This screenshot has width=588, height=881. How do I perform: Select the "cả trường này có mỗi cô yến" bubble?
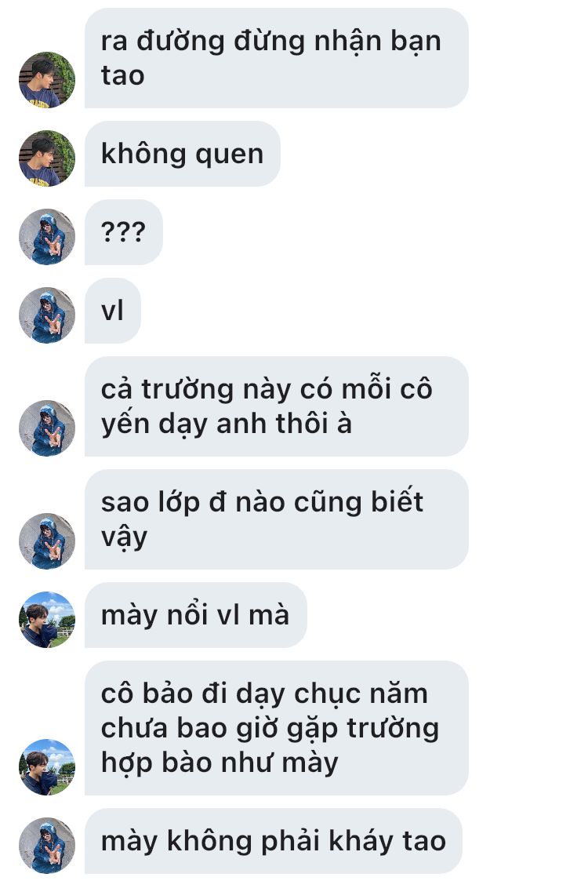coord(276,406)
